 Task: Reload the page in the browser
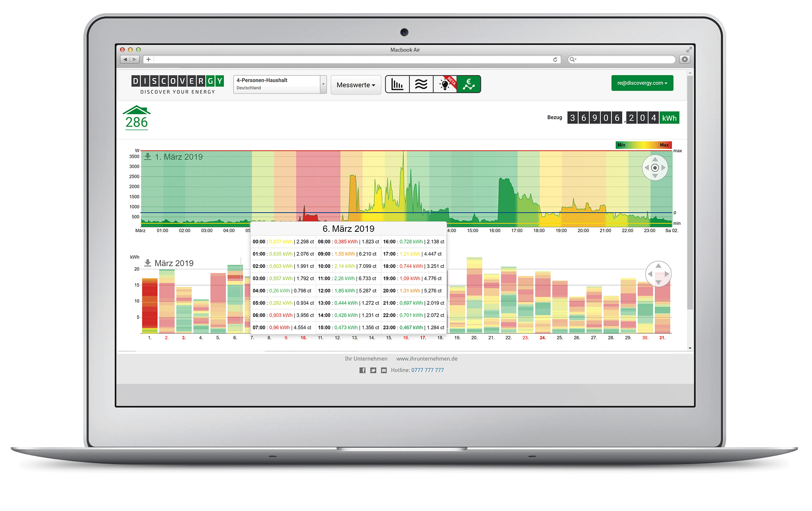[555, 59]
